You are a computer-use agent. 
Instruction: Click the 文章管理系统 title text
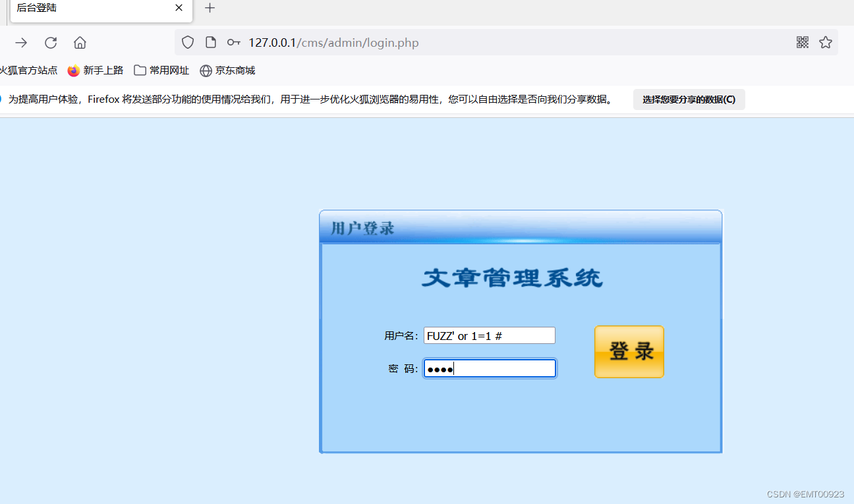tap(512, 278)
